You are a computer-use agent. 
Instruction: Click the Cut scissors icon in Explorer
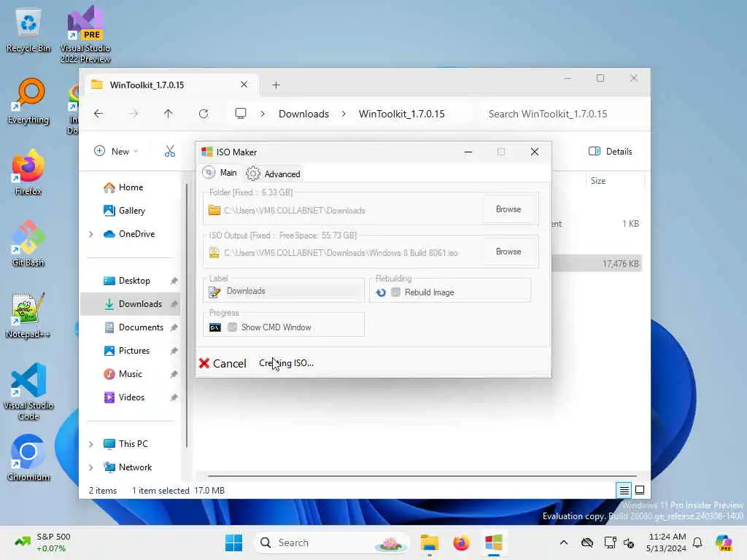coord(169,152)
